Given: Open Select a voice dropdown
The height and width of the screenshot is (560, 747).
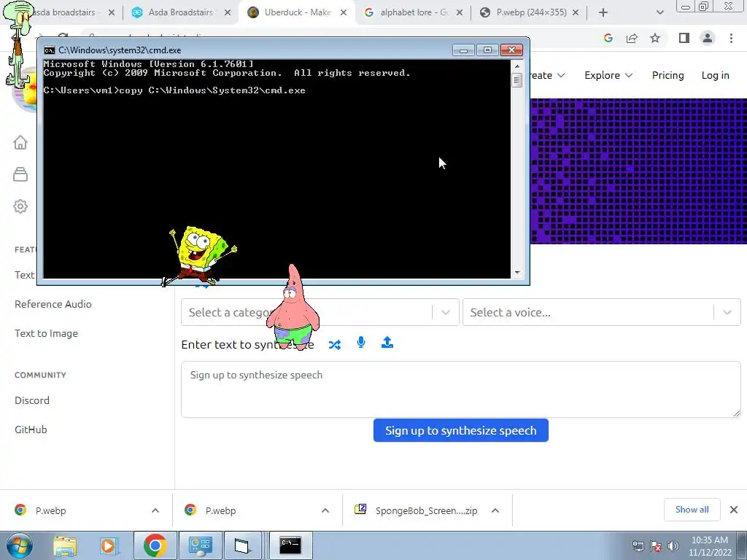Looking at the screenshot, I should point(602,312).
